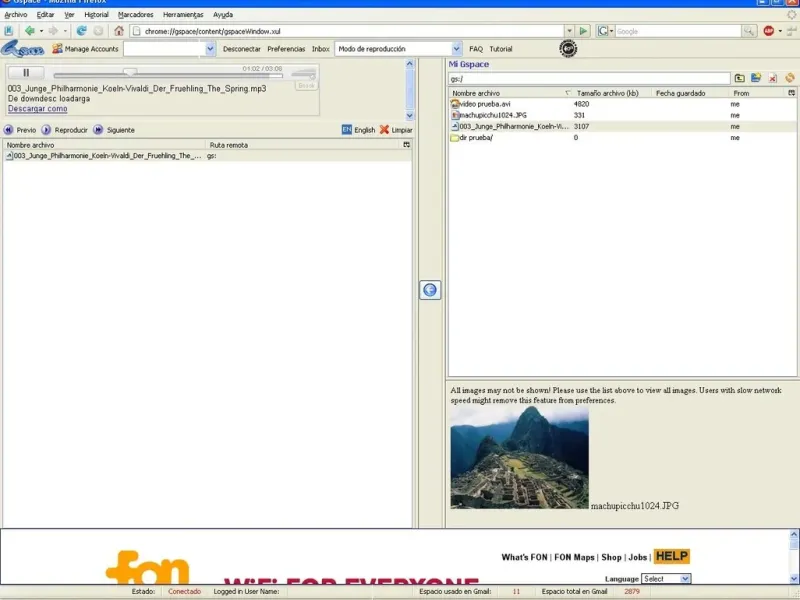800x600 pixels.
Task: Open the Inbox
Action: coord(321,49)
